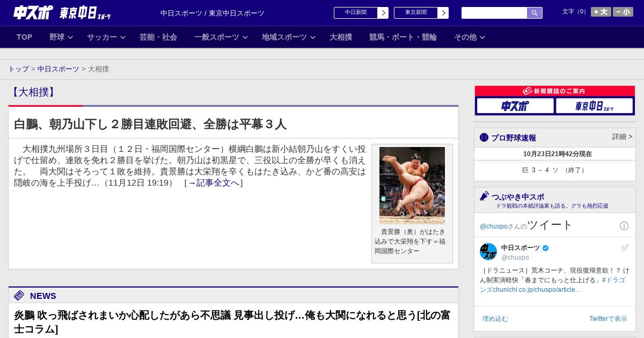The image size is (644, 338).
Task: Click the つぶやき中スポ megaphone icon
Action: (x=485, y=196)
